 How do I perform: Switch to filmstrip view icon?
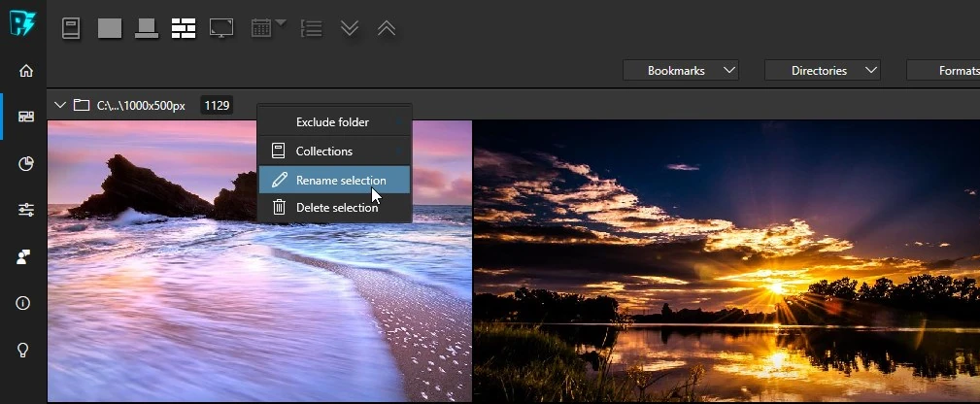(x=147, y=28)
